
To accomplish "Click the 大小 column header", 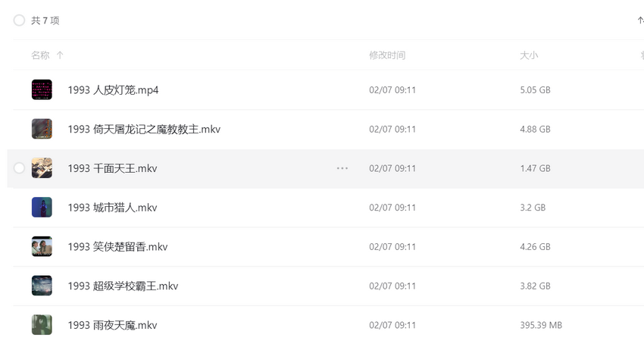I will (x=529, y=55).
